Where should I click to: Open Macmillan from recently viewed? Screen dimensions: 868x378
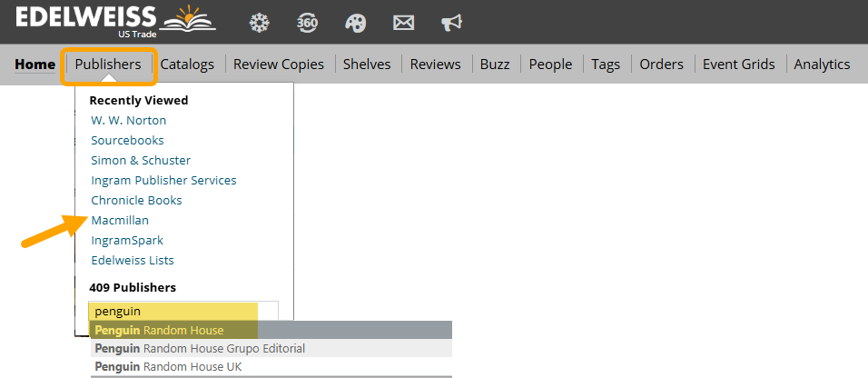point(120,221)
